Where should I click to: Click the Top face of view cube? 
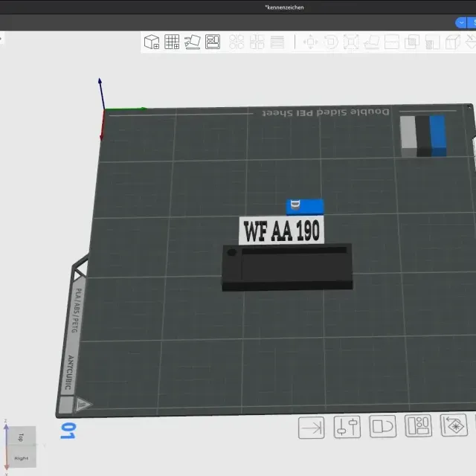[22, 437]
